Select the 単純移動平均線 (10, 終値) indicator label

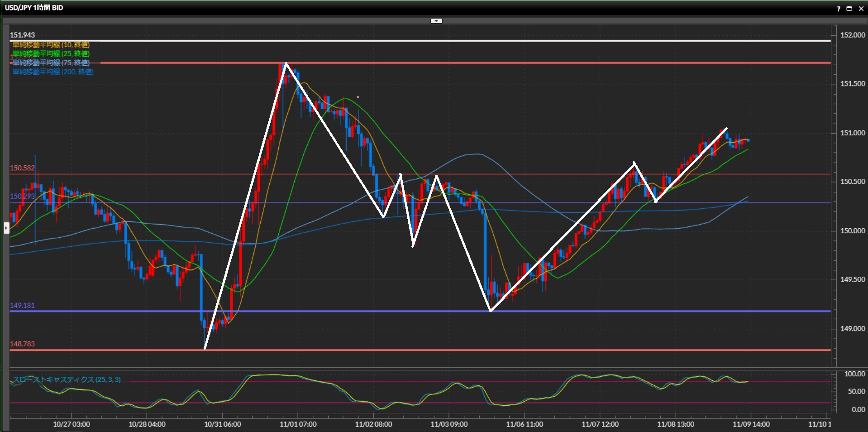(51, 45)
